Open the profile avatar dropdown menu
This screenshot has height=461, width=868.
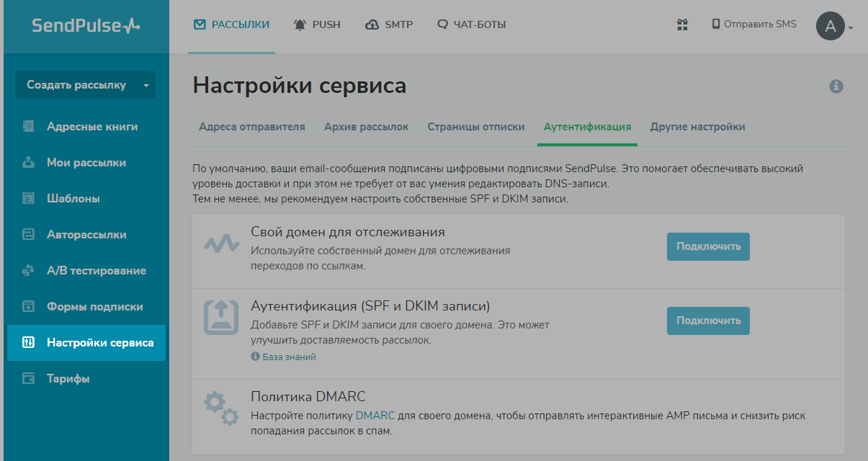tap(832, 26)
